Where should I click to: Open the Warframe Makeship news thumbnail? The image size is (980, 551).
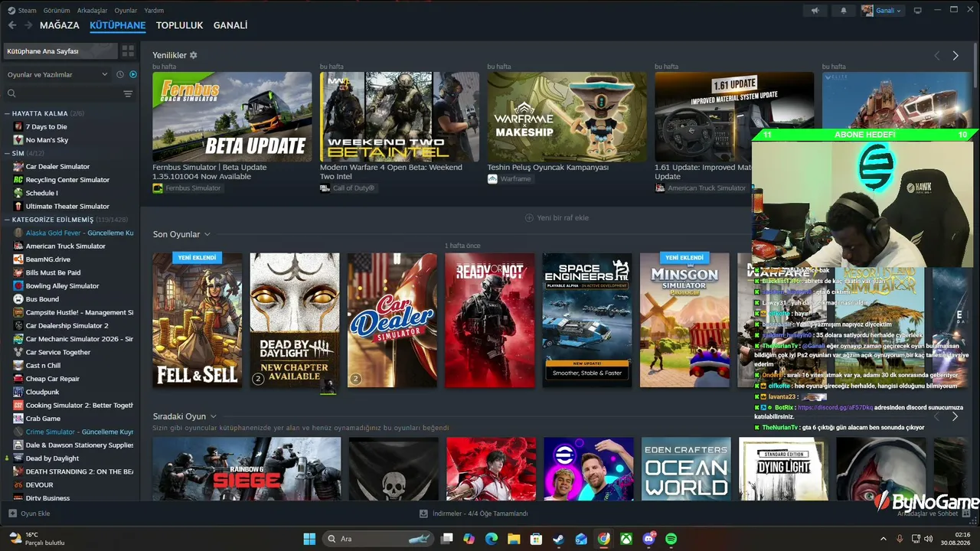tap(567, 116)
